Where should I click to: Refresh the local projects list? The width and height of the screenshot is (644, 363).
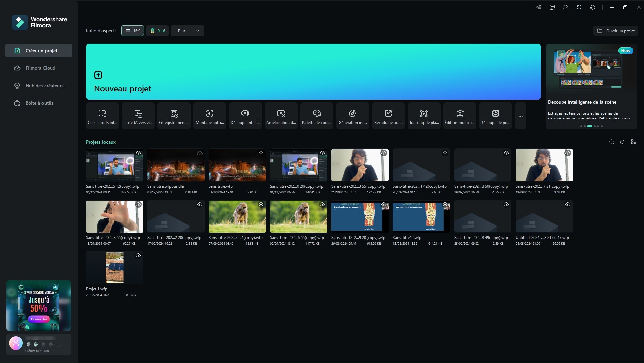click(x=622, y=142)
